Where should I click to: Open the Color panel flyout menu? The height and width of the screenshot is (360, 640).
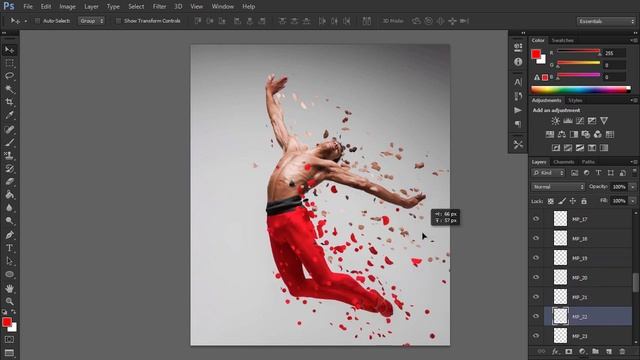633,40
